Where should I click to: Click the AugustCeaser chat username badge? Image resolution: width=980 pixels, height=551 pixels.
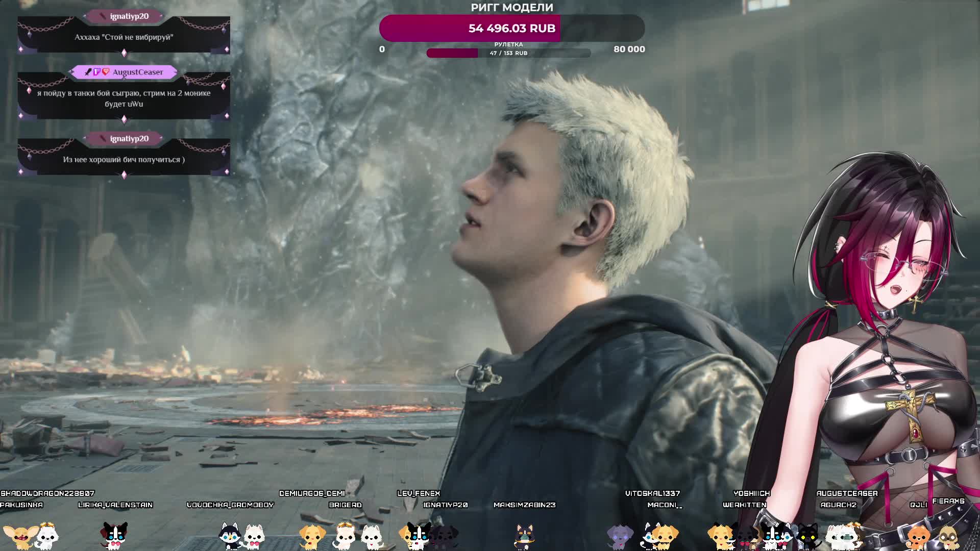(124, 72)
